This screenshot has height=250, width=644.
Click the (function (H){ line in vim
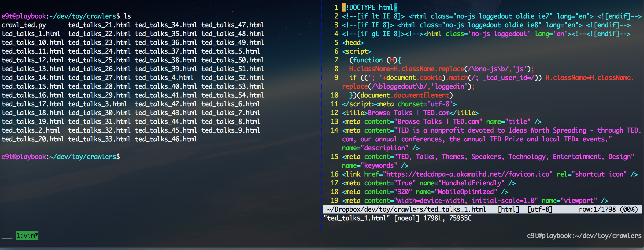(375, 60)
